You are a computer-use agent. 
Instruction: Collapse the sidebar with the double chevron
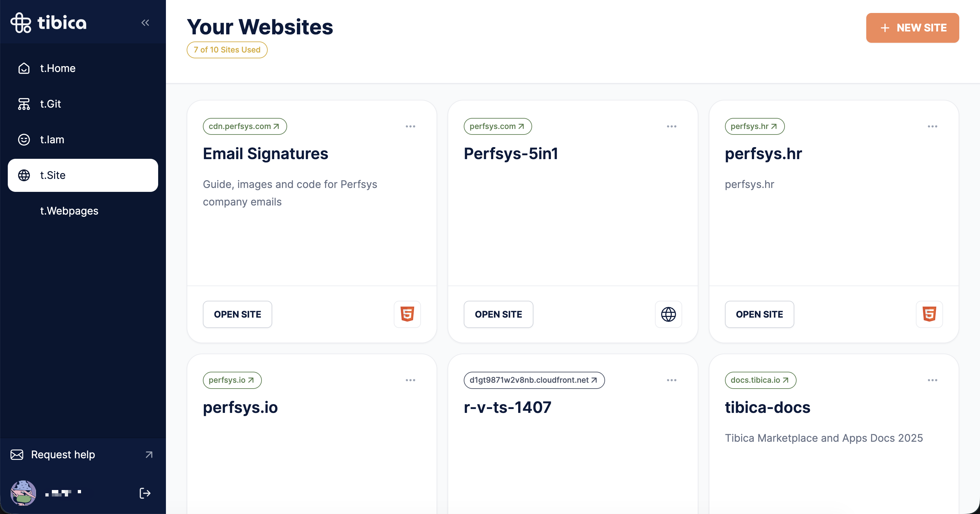tap(145, 23)
